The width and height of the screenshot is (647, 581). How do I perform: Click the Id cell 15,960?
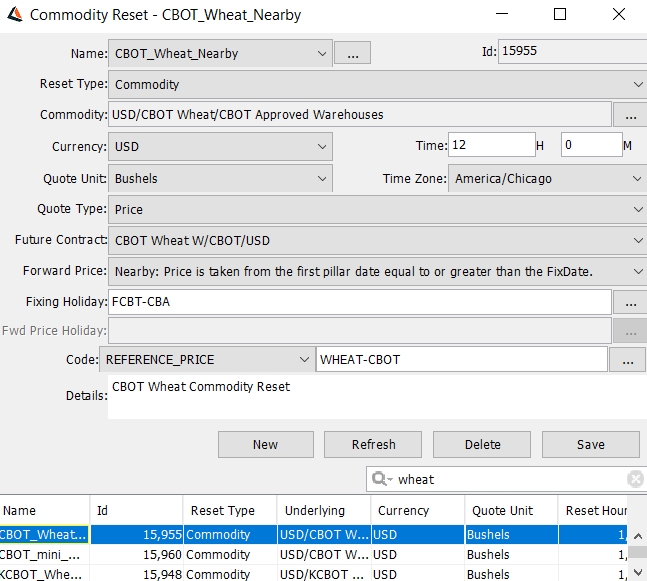click(x=136, y=555)
